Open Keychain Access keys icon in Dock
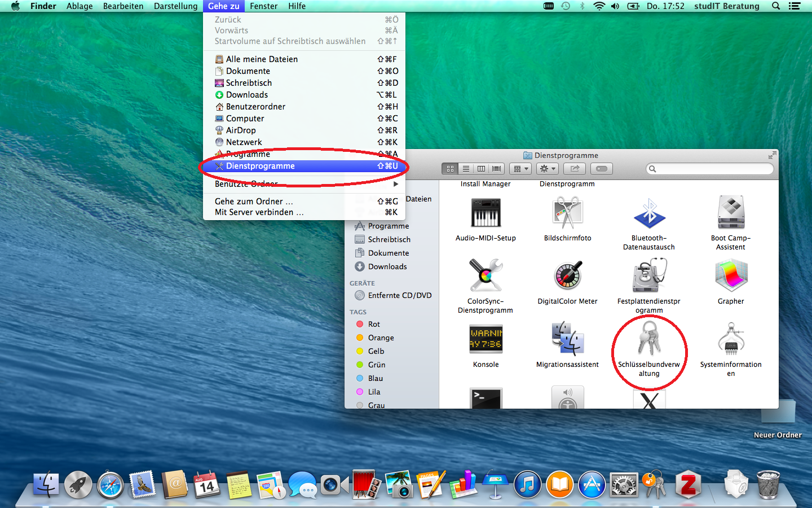 tap(655, 484)
